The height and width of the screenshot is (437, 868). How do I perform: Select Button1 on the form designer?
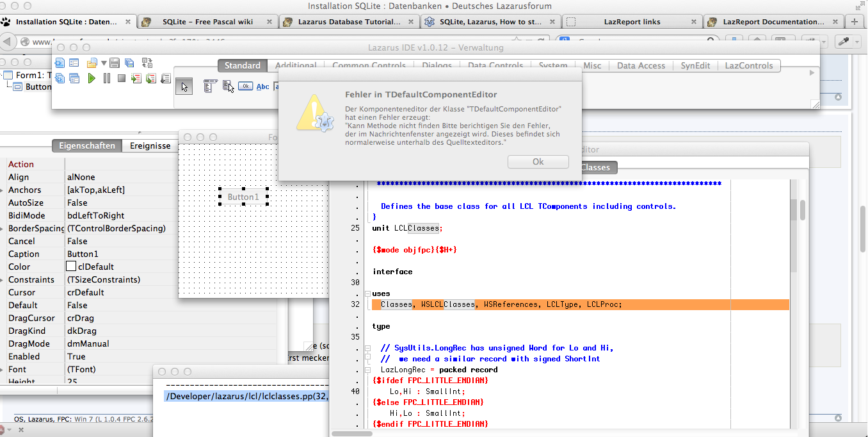(x=243, y=197)
